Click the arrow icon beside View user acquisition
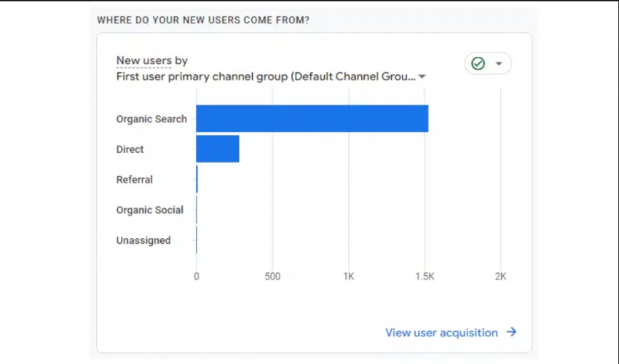The width and height of the screenshot is (619, 364). [512, 332]
